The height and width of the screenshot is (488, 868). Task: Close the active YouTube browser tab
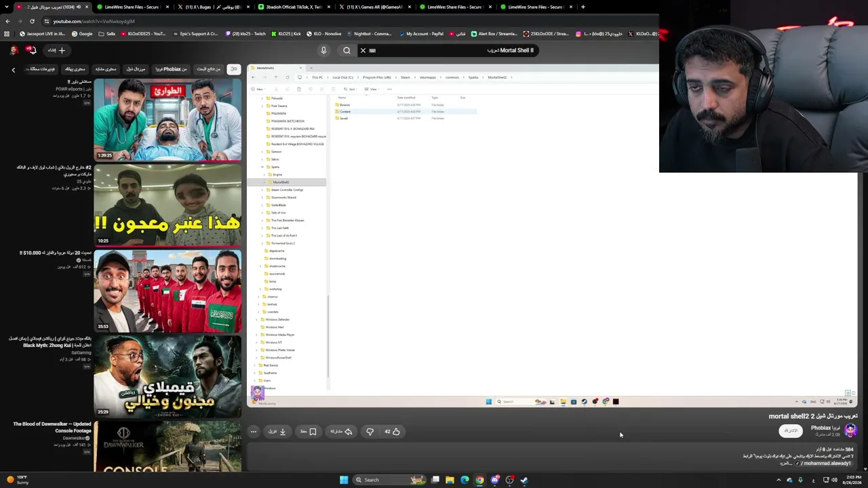click(87, 7)
